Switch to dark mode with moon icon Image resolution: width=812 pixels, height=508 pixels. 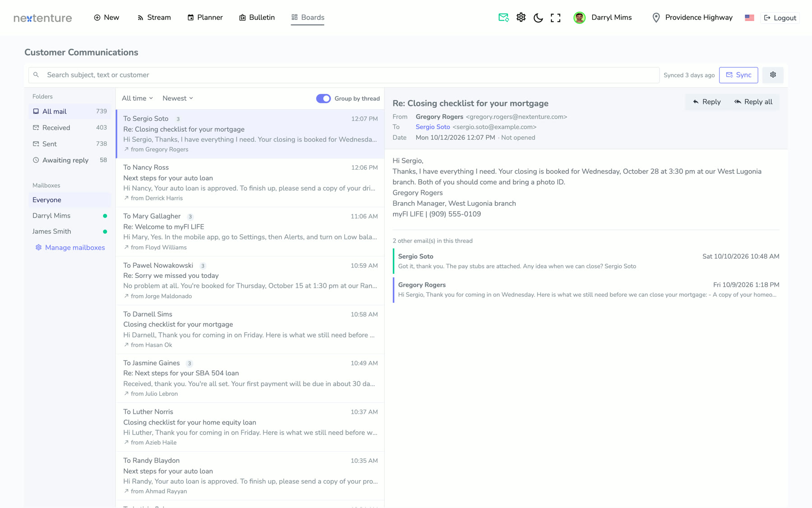pos(538,18)
